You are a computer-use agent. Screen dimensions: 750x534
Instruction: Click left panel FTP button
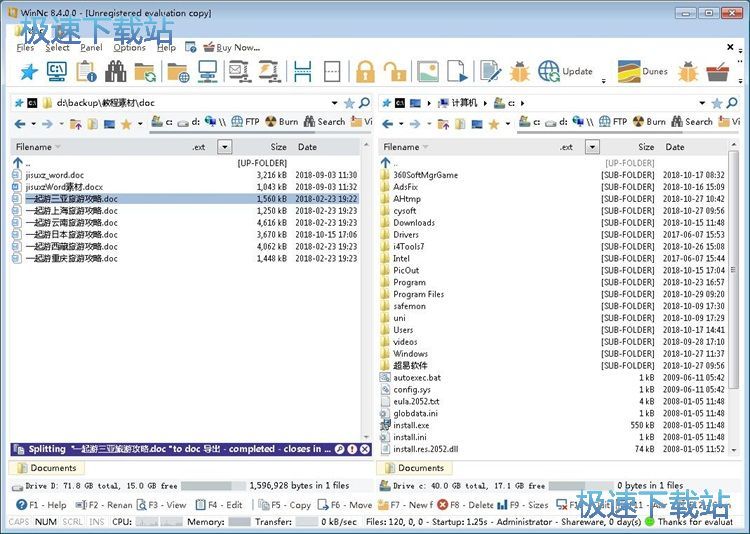pos(245,122)
